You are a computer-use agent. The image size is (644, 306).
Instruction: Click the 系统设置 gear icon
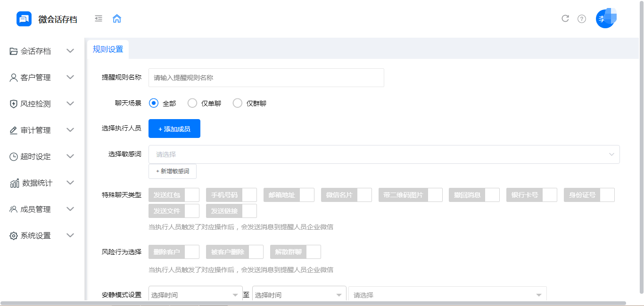[x=13, y=235]
